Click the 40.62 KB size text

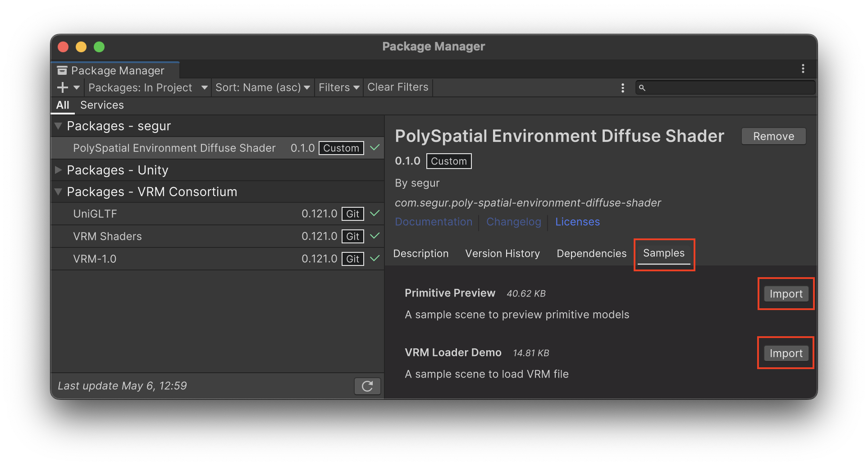click(526, 293)
